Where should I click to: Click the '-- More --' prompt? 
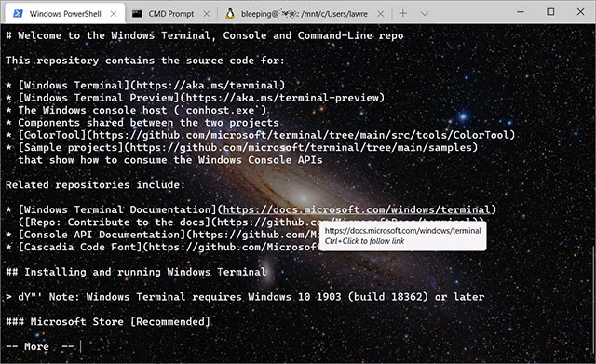point(40,346)
